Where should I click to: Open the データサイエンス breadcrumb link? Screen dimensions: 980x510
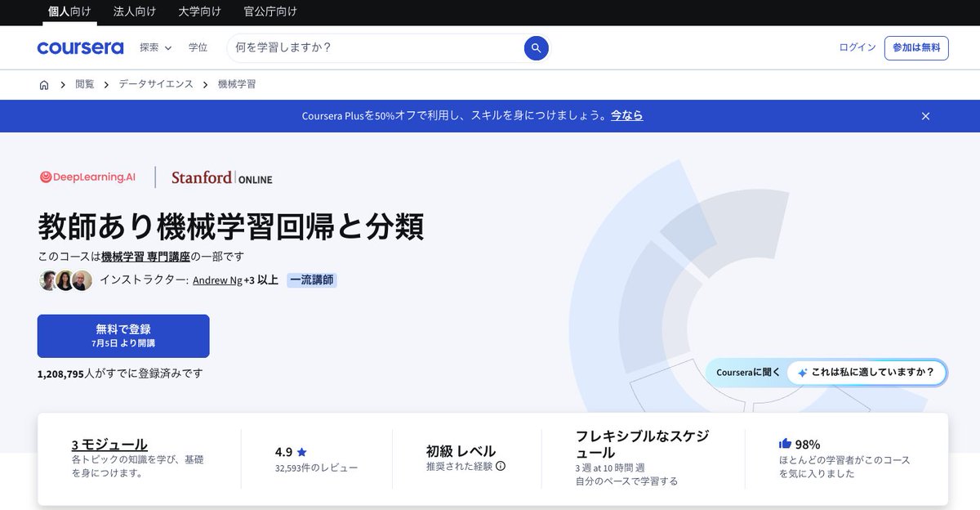pos(156,84)
